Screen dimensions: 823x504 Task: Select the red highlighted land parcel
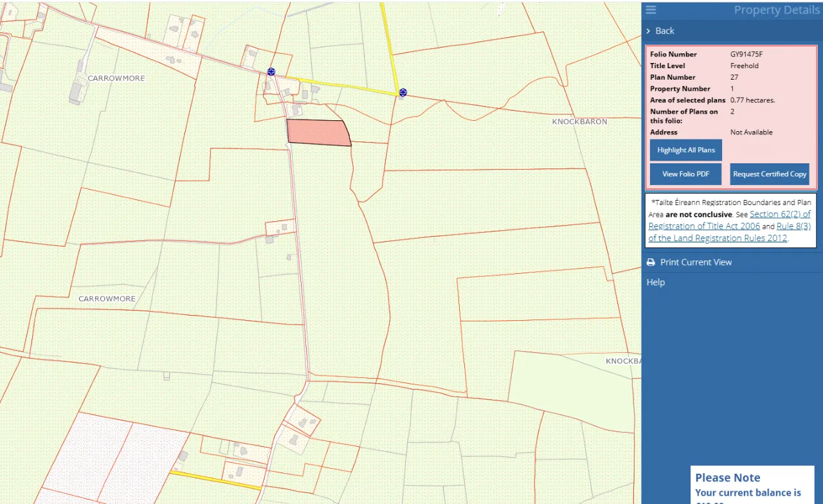point(317,133)
